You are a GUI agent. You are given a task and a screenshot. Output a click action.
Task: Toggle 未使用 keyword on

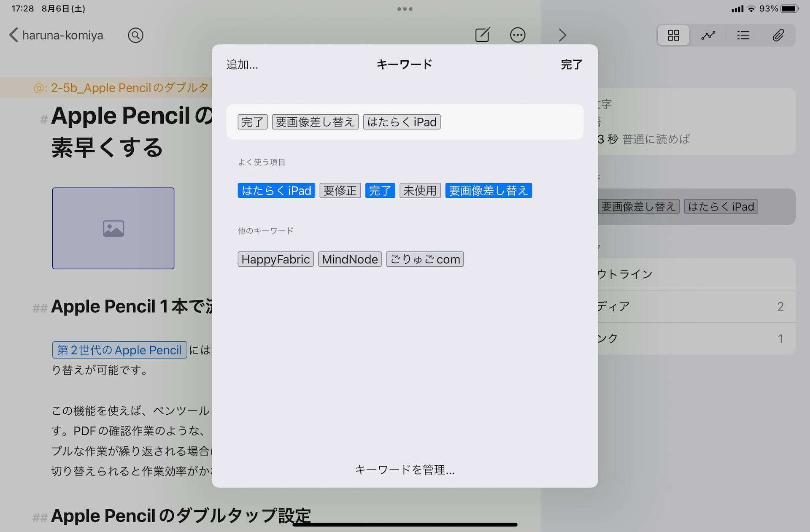point(420,191)
